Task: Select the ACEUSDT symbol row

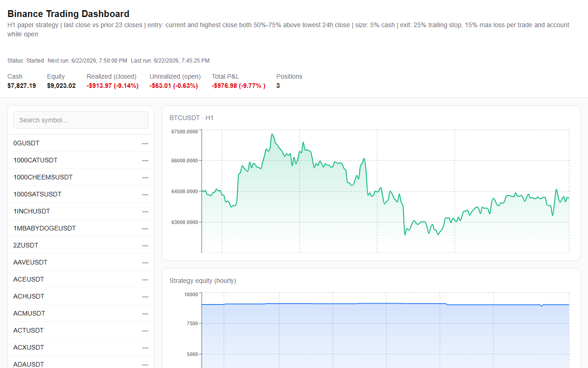Action: click(x=81, y=280)
